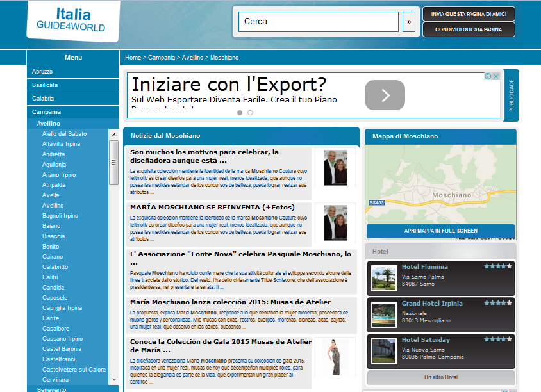
Task: Open the Associazione Fonte Nova article
Action: [x=241, y=258]
